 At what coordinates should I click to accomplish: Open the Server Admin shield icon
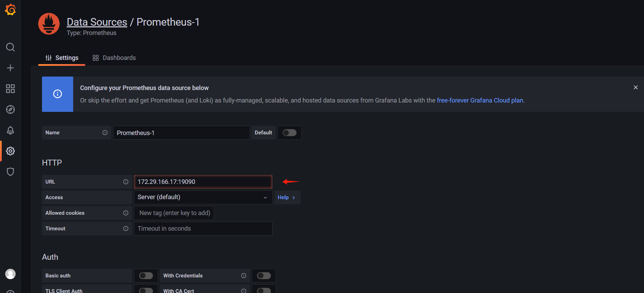click(x=10, y=172)
